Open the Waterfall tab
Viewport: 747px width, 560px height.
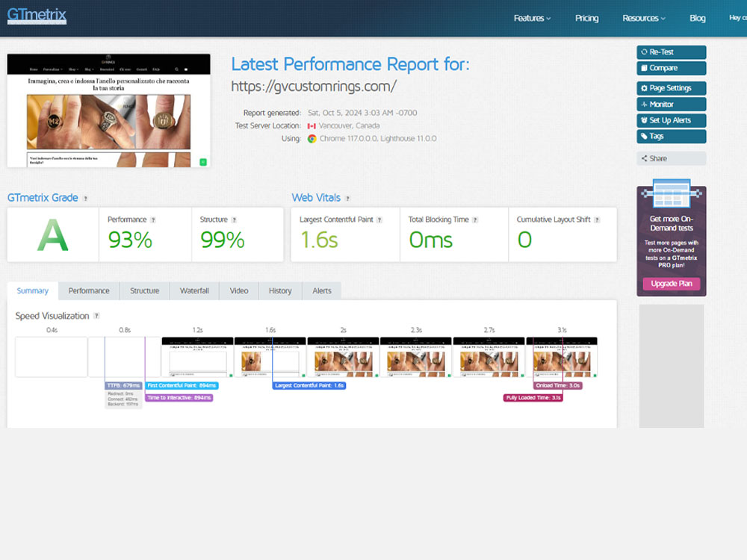click(194, 291)
